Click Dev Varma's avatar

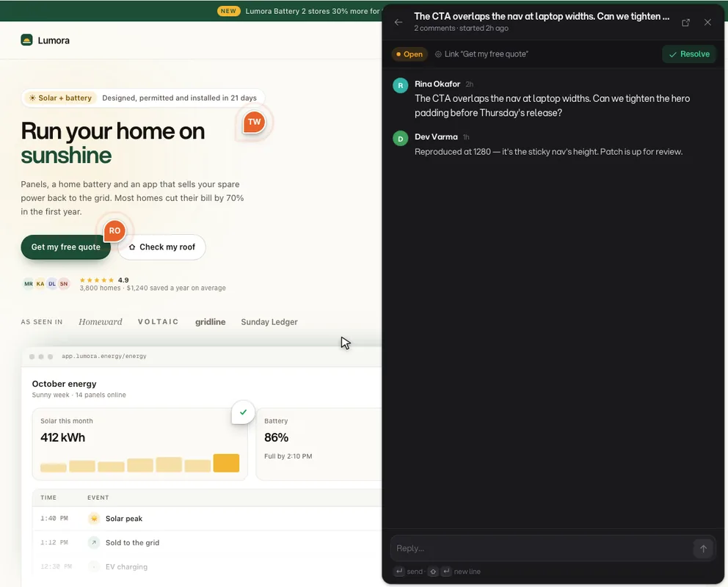click(400, 138)
